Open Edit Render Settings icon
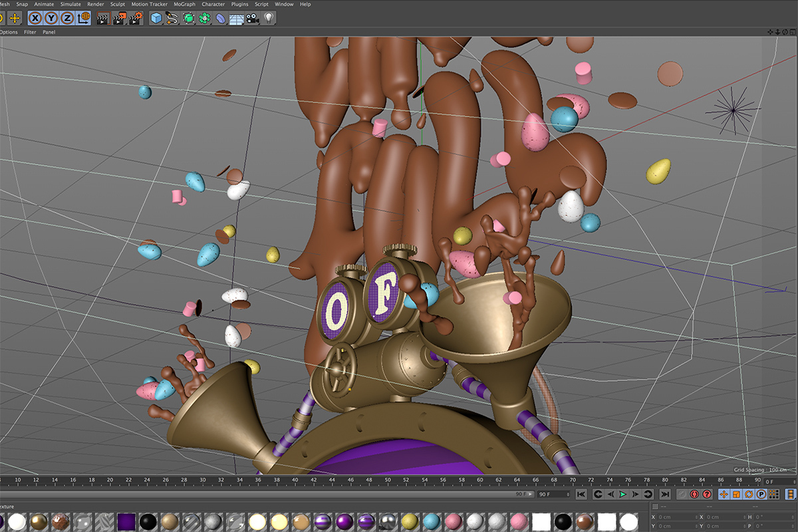The height and width of the screenshot is (532, 798). click(136, 19)
